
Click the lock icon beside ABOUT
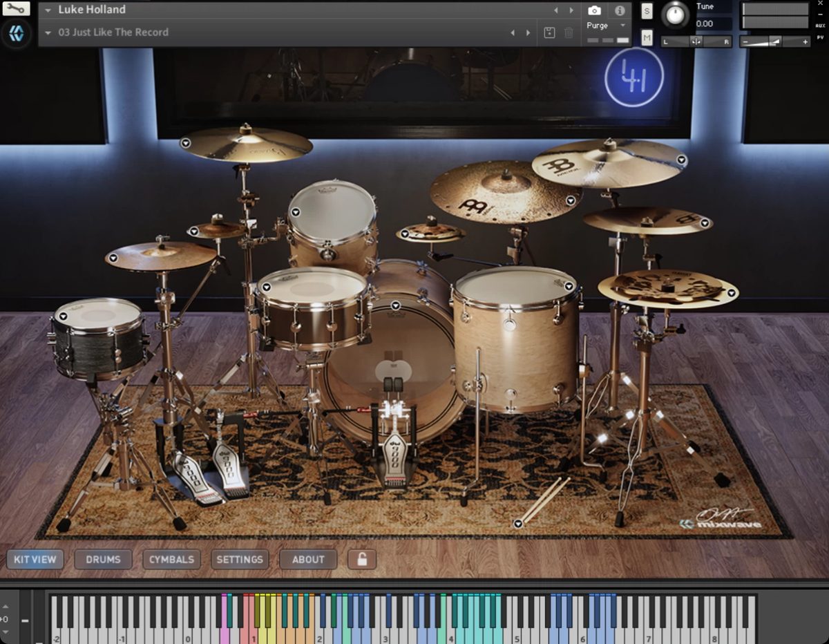pos(362,559)
